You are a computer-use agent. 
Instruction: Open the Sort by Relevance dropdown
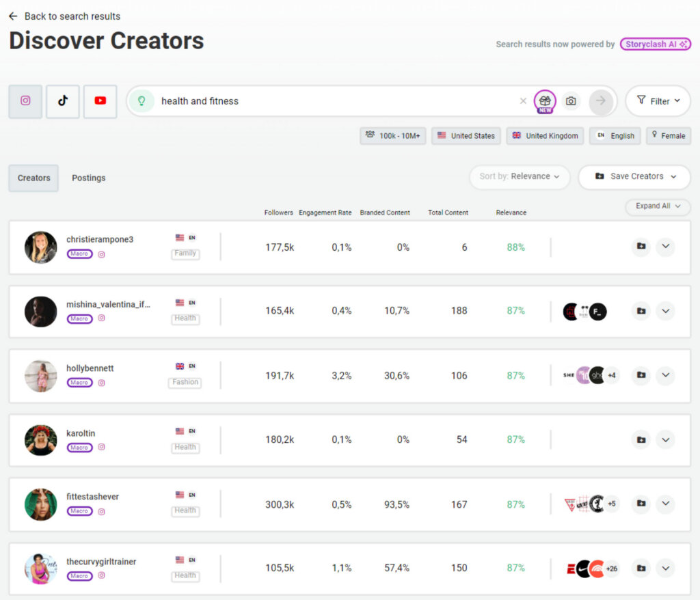point(520,177)
